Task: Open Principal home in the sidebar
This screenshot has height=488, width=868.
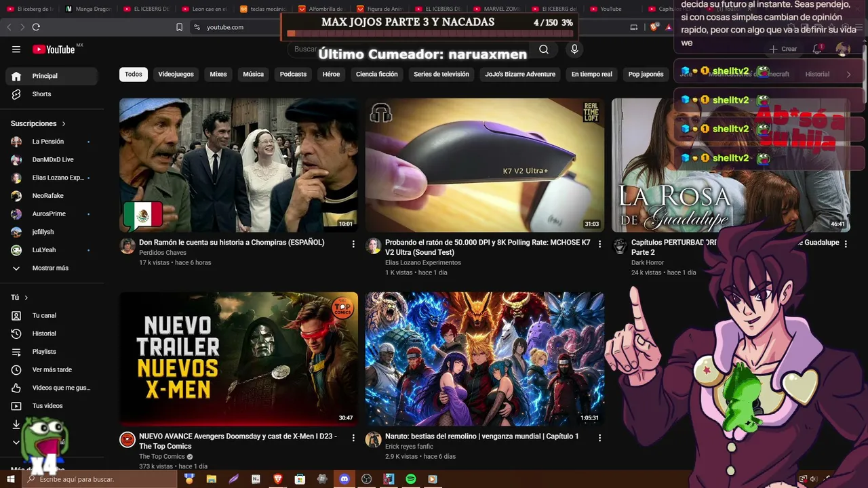Action: click(53, 76)
